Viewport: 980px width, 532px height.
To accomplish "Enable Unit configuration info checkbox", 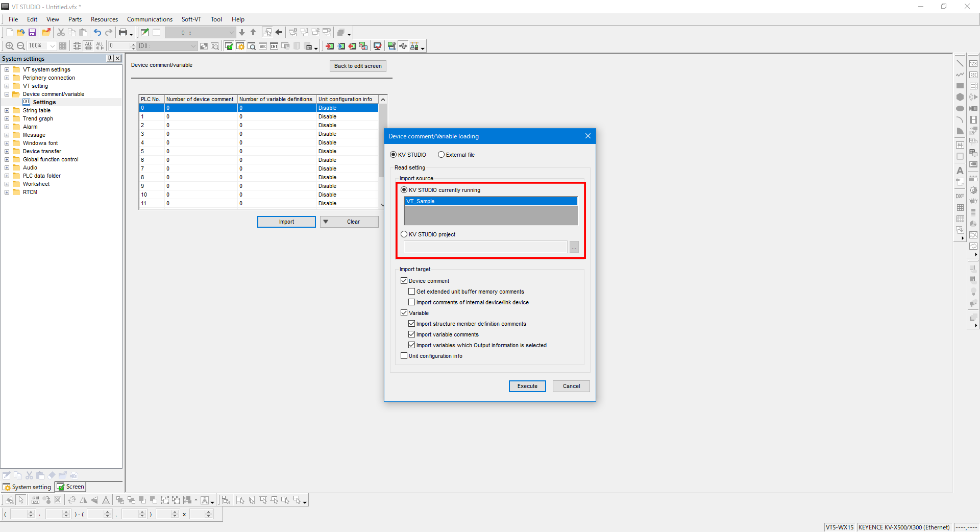I will (x=404, y=356).
